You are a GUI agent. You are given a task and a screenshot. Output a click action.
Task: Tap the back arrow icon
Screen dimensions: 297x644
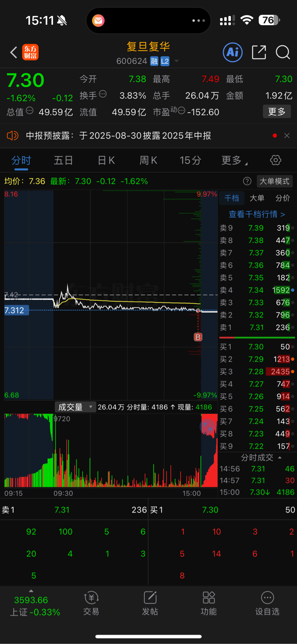pyautogui.click(x=14, y=52)
